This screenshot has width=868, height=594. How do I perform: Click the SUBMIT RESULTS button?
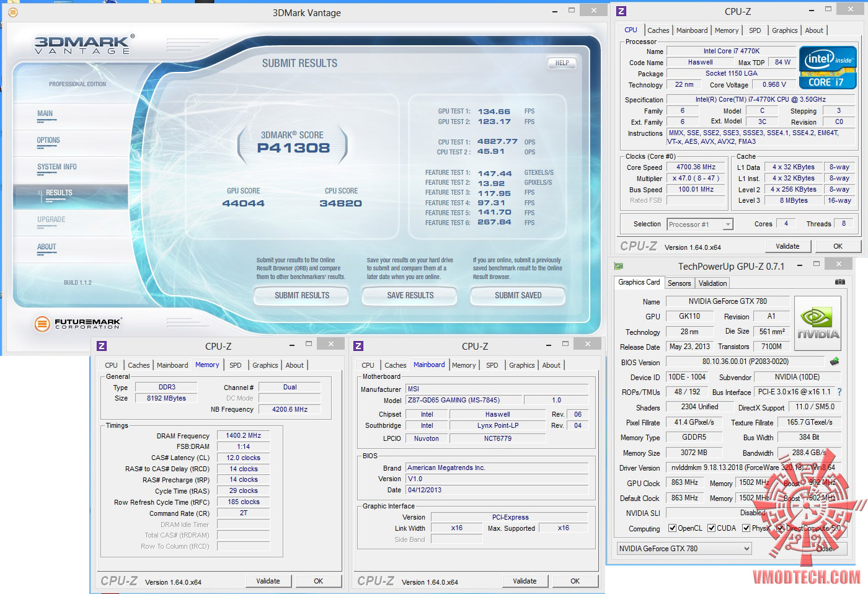pyautogui.click(x=302, y=296)
